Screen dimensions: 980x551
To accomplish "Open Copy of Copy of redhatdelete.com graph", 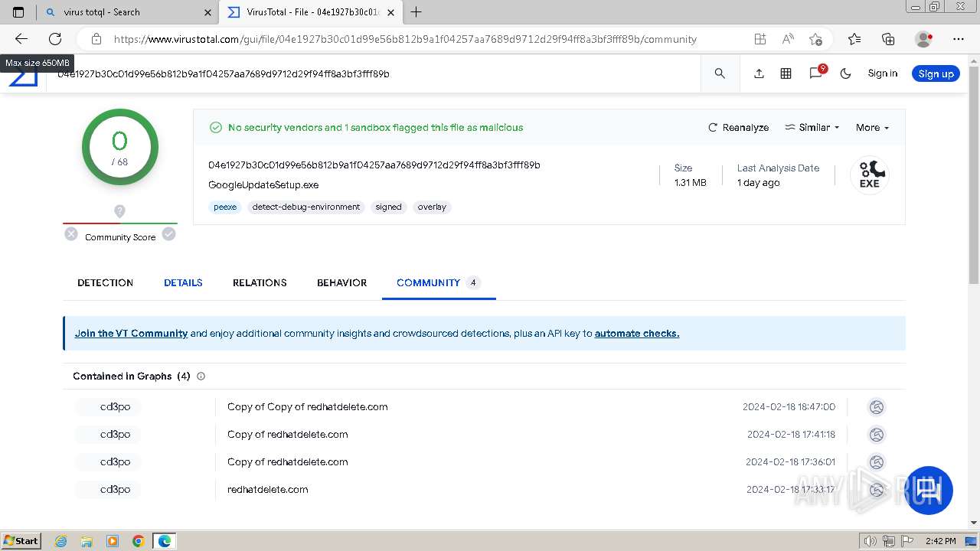I will point(307,407).
